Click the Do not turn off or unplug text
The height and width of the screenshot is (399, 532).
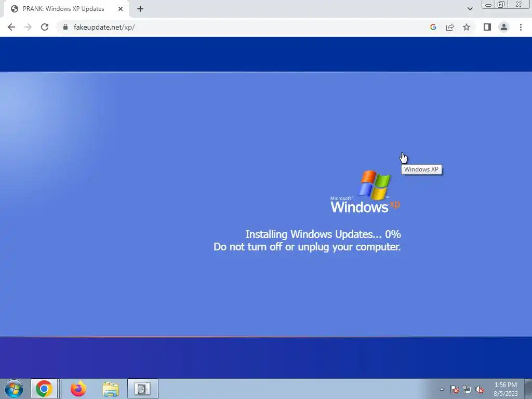pos(307,247)
